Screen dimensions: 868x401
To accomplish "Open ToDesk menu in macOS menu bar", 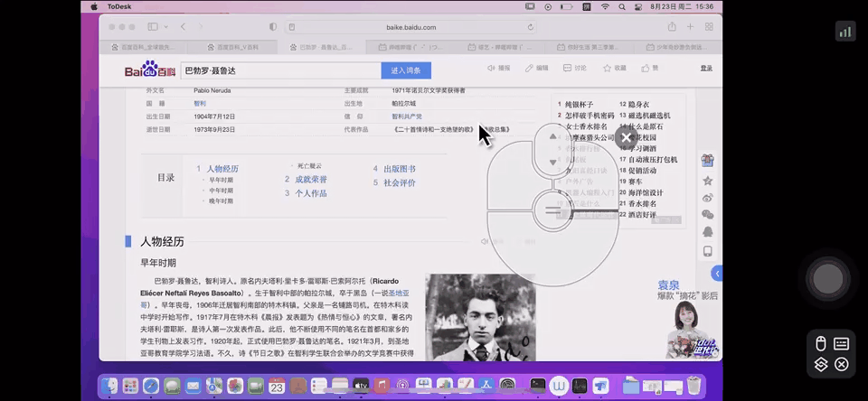I will tap(118, 6).
